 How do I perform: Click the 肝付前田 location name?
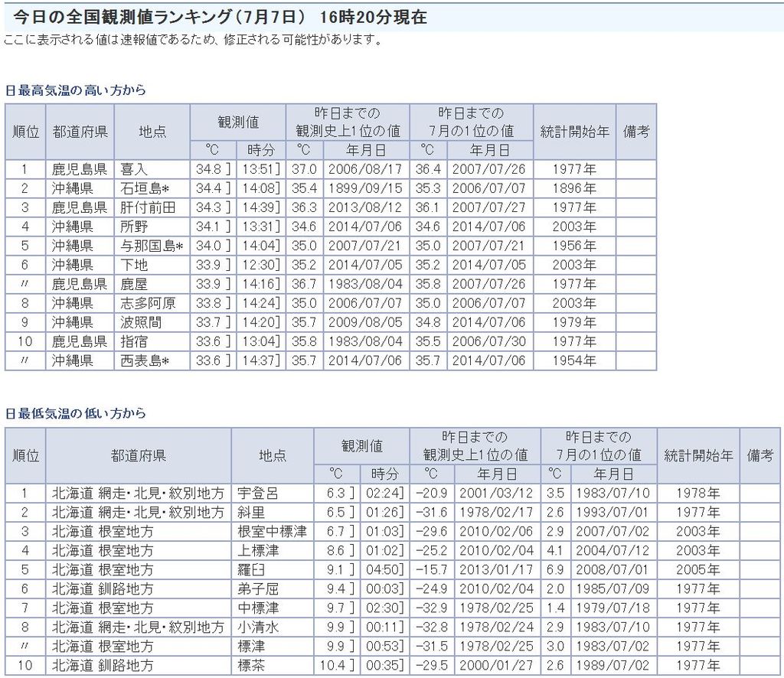[148, 208]
